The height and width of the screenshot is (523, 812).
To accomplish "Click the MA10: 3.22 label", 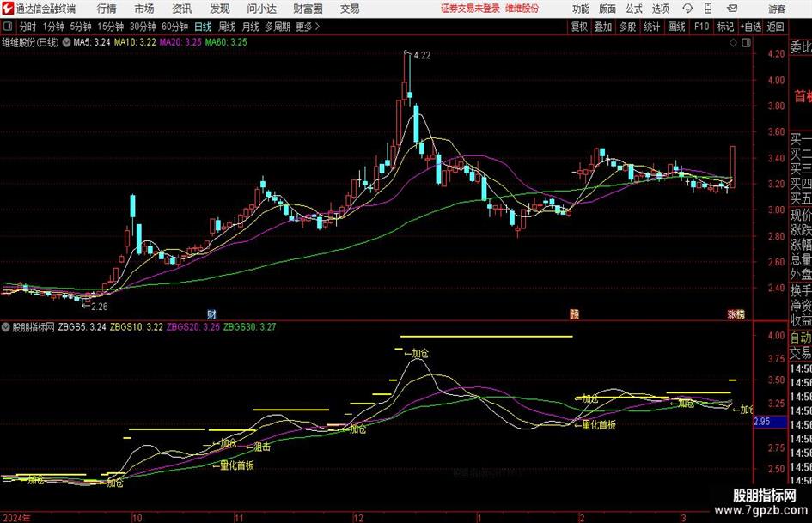I will [x=135, y=42].
